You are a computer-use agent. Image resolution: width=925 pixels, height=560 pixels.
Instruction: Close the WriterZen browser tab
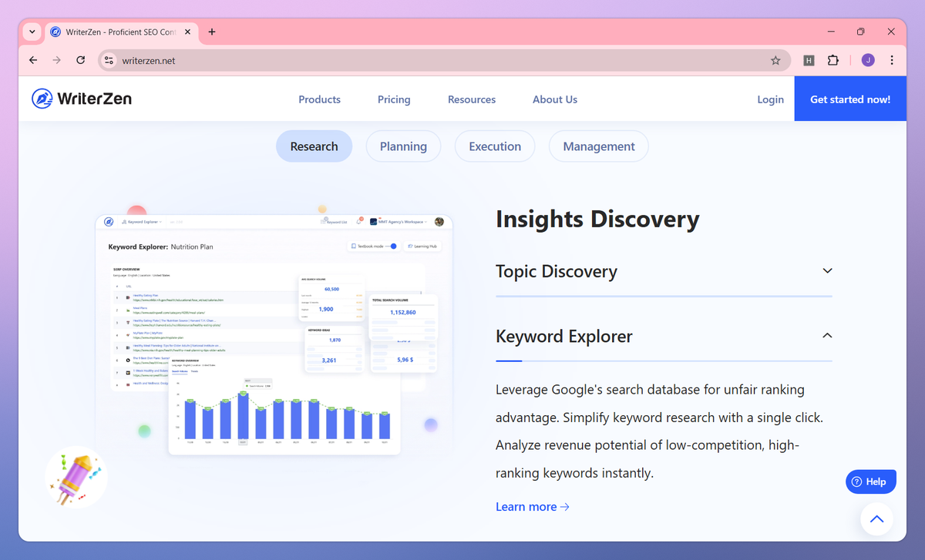(x=188, y=32)
